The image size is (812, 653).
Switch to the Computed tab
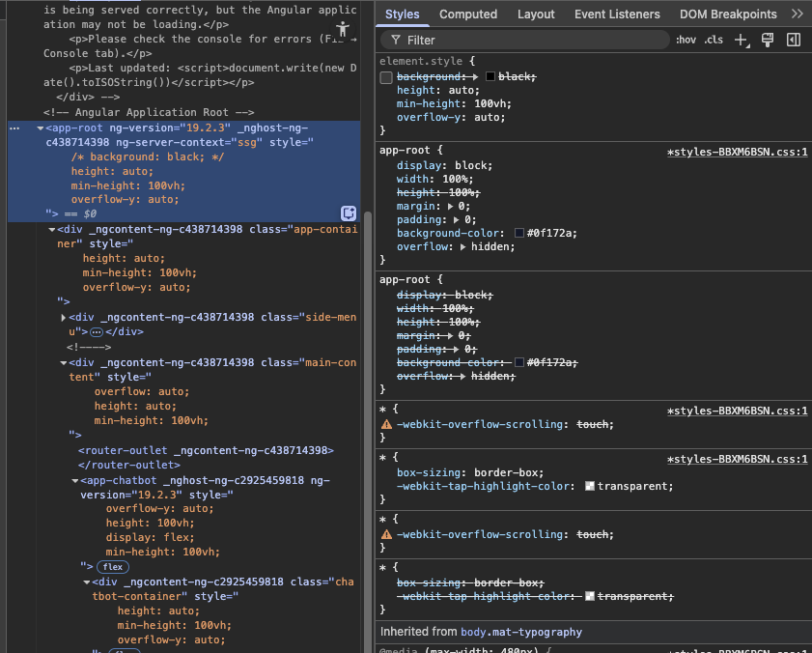[468, 14]
